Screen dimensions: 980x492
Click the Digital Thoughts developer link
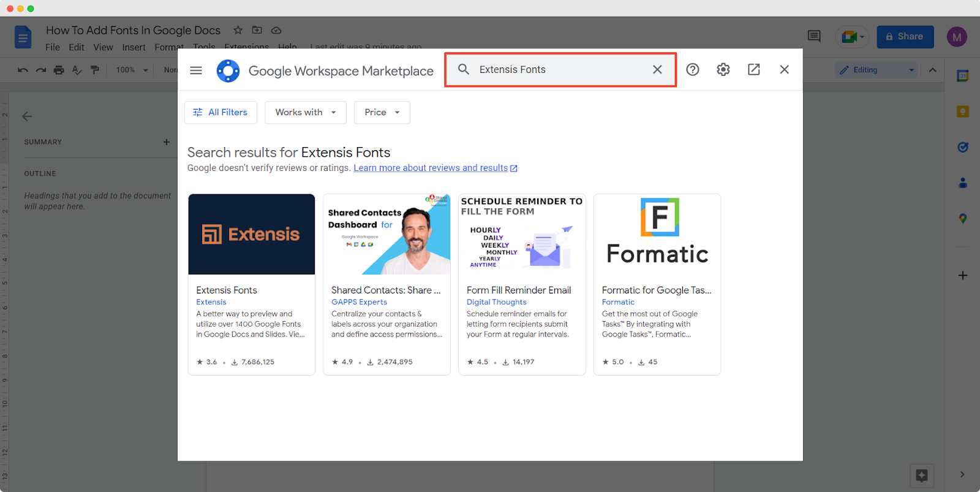tap(497, 302)
